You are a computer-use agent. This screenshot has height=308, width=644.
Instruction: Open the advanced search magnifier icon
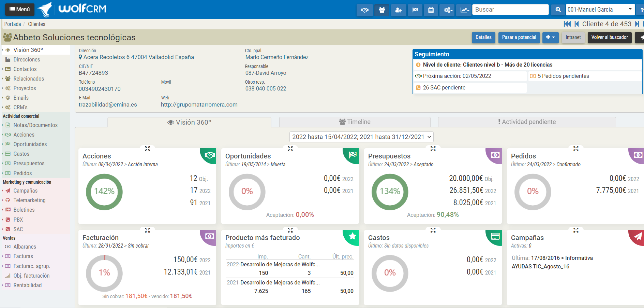click(x=558, y=10)
